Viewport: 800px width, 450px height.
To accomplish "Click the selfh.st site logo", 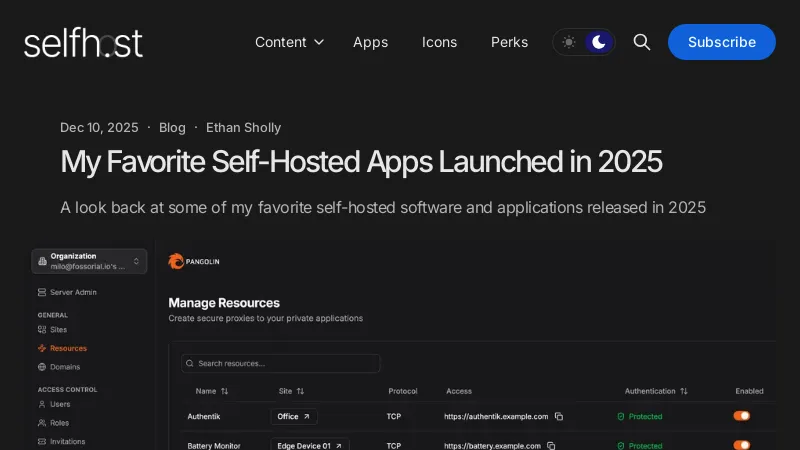I will [84, 42].
